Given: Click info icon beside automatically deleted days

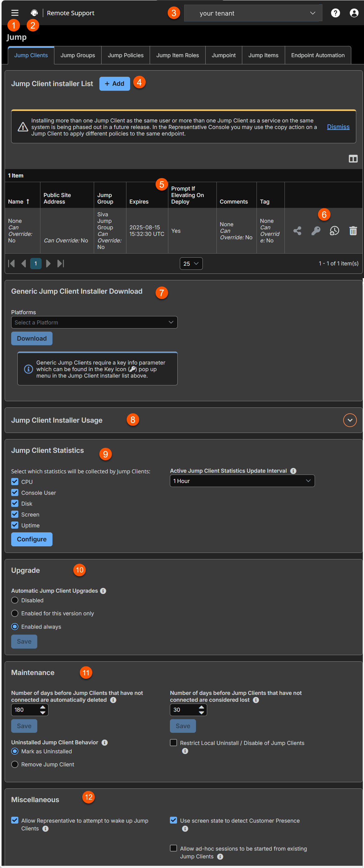Looking at the screenshot, I should 113,700.
